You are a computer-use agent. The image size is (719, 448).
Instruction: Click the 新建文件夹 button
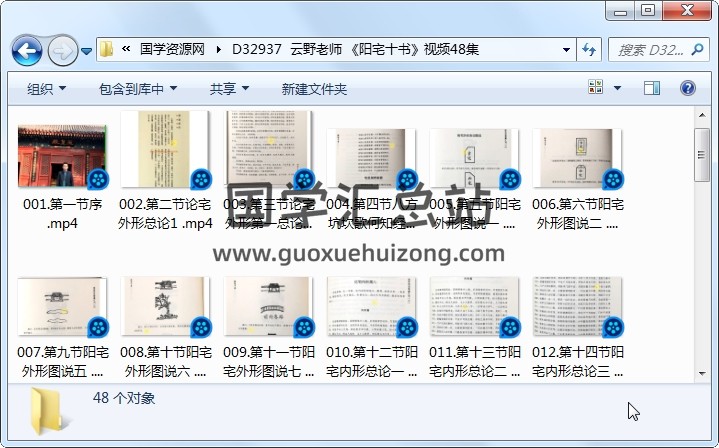click(314, 88)
